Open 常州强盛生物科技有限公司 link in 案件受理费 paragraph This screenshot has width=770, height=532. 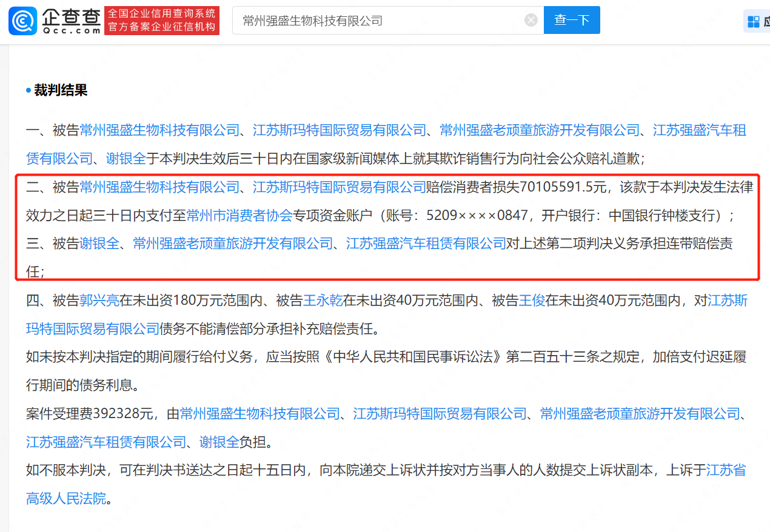(260, 414)
